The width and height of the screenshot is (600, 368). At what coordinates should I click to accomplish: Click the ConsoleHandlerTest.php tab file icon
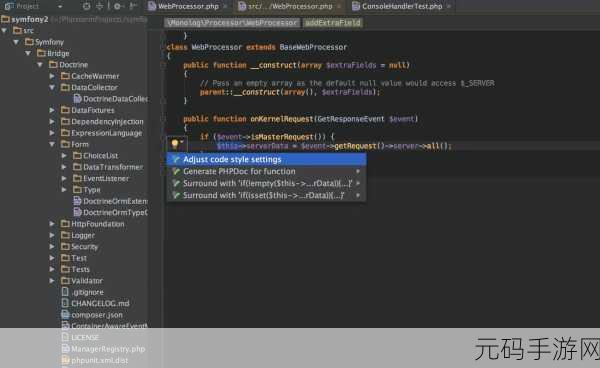(x=356, y=7)
